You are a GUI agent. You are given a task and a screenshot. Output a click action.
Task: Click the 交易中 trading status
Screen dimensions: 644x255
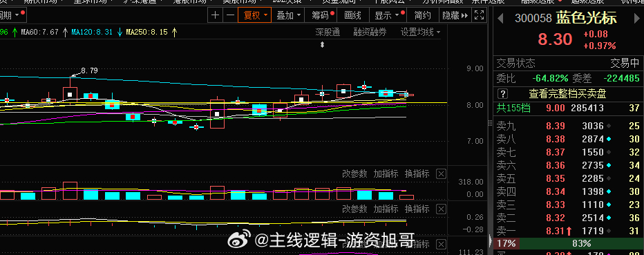(x=625, y=64)
